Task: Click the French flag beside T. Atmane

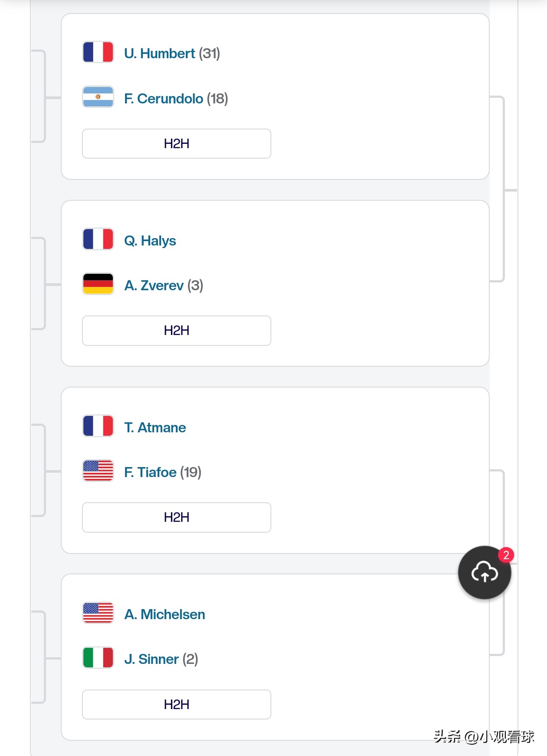Action: pyautogui.click(x=98, y=426)
